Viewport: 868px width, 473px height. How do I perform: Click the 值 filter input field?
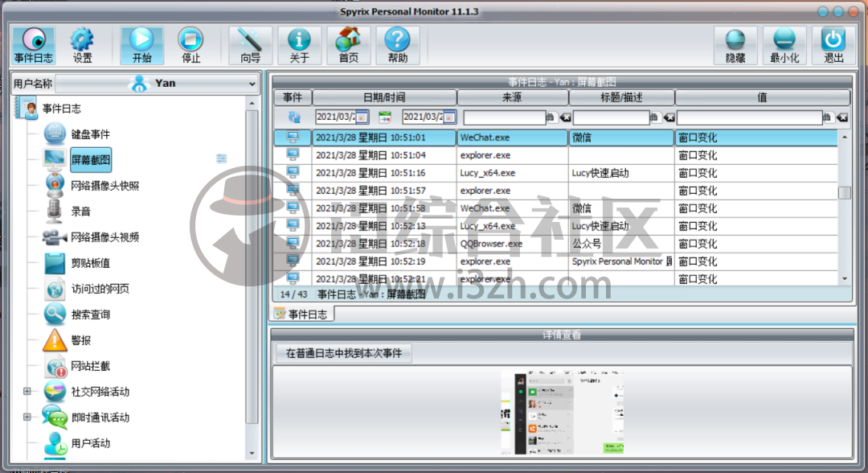[750, 117]
